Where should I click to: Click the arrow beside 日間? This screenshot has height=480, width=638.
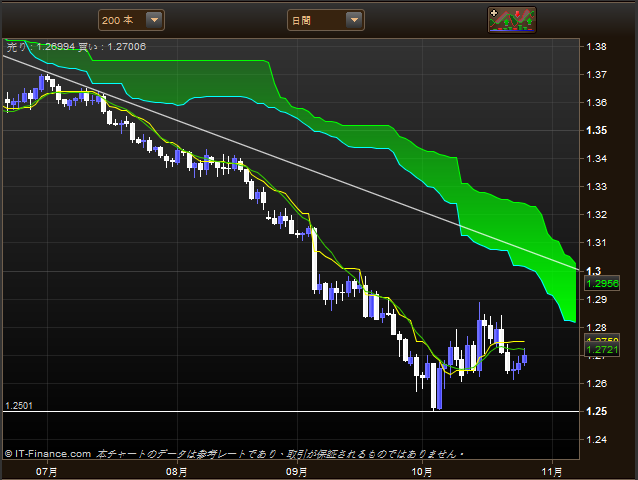tap(354, 20)
